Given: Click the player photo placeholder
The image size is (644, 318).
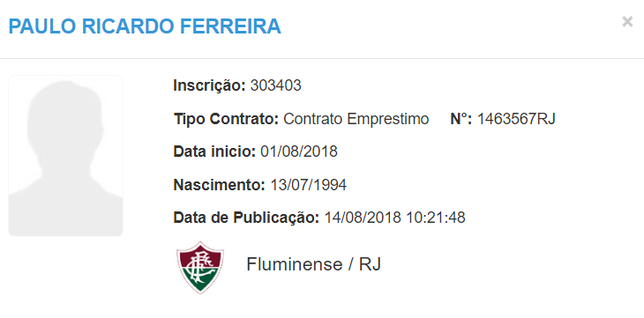Looking at the screenshot, I should (x=65, y=156).
